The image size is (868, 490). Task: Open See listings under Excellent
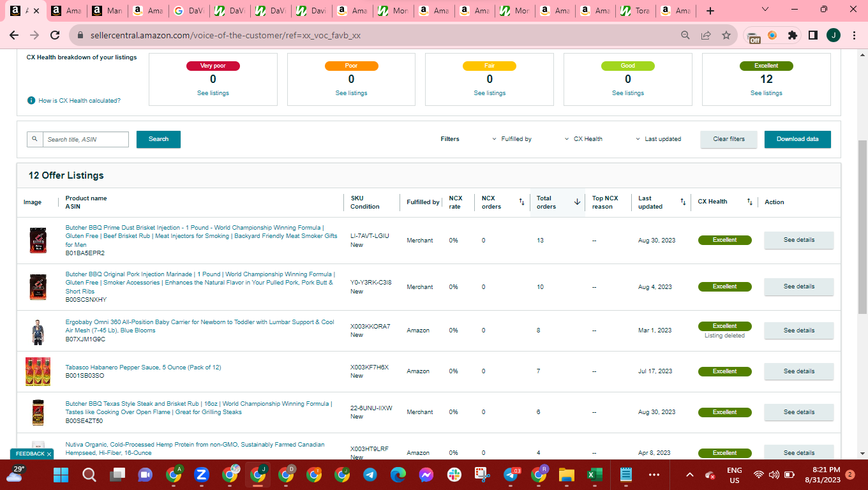tap(767, 93)
